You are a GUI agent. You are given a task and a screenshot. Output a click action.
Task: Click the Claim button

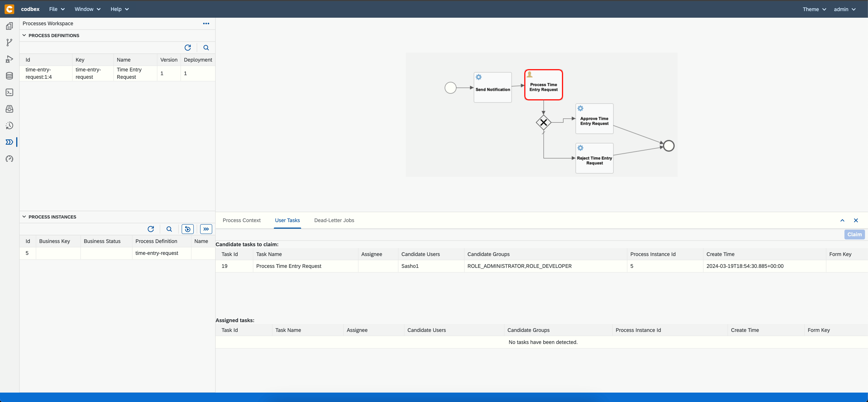[x=854, y=235]
